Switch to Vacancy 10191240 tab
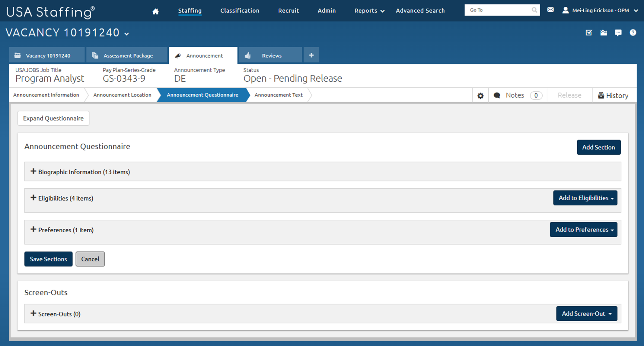The width and height of the screenshot is (644, 346). [47, 55]
